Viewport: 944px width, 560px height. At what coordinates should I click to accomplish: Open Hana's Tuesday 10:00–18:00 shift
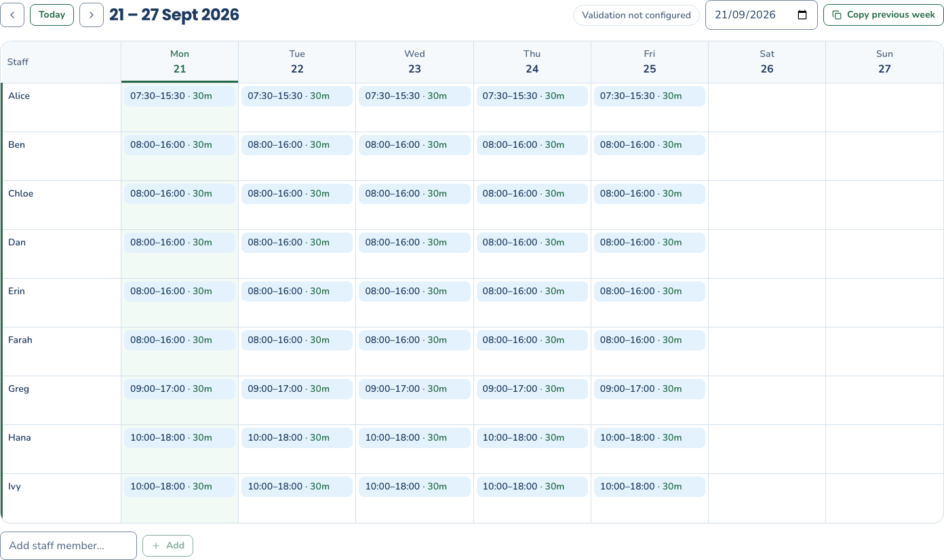[297, 438]
